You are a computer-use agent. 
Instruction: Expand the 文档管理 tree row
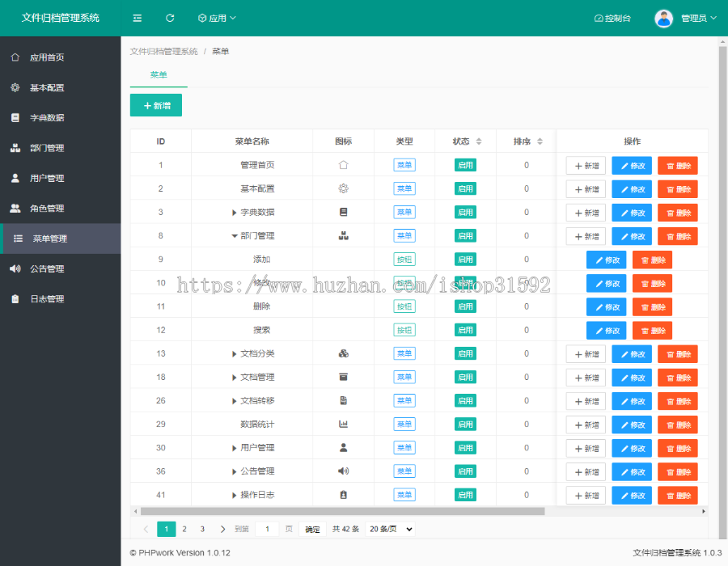[x=234, y=378]
